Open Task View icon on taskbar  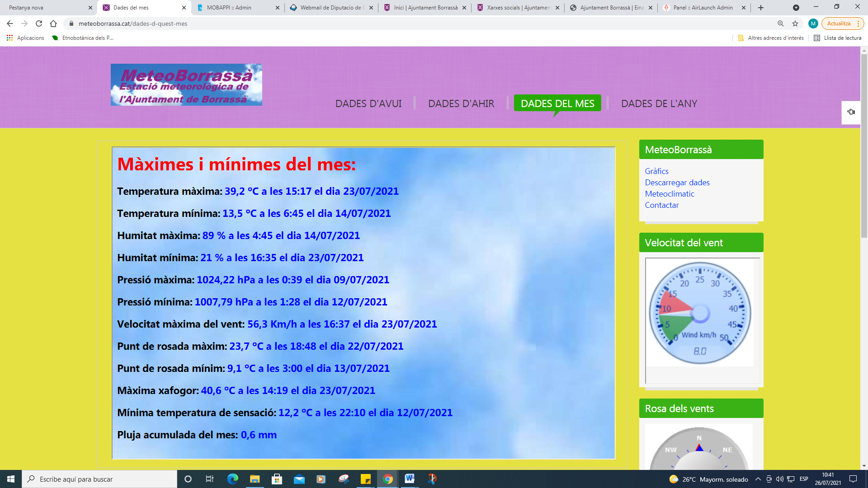coord(210,479)
